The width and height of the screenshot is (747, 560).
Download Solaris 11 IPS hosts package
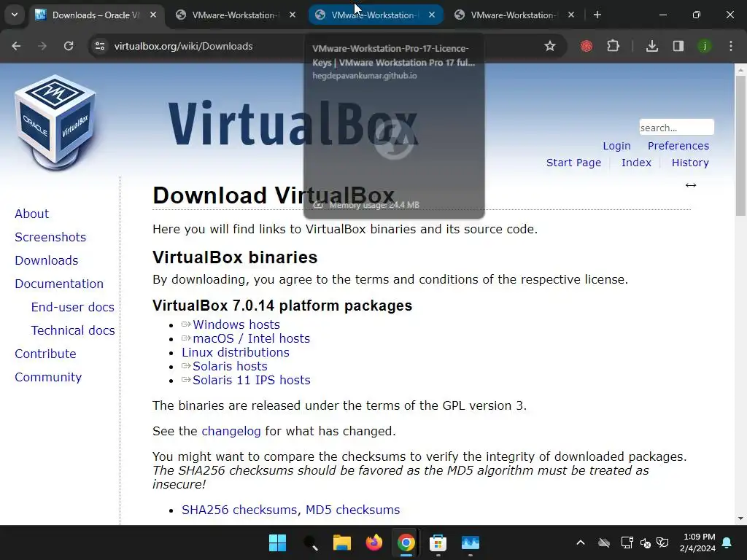point(251,380)
